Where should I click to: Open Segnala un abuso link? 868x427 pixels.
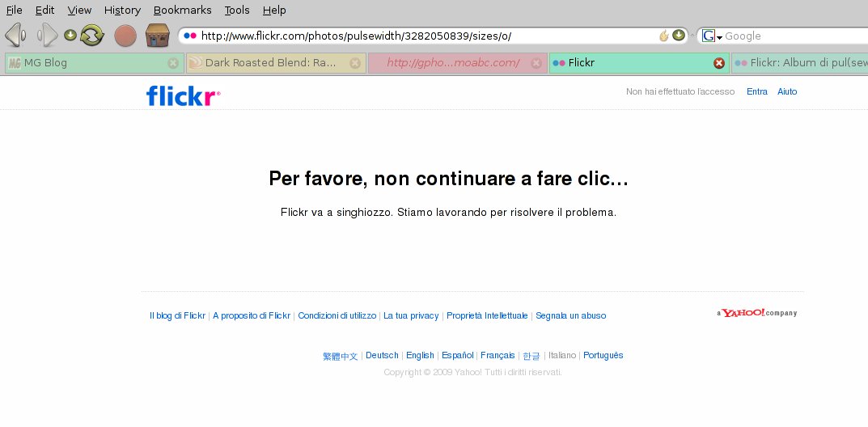571,316
